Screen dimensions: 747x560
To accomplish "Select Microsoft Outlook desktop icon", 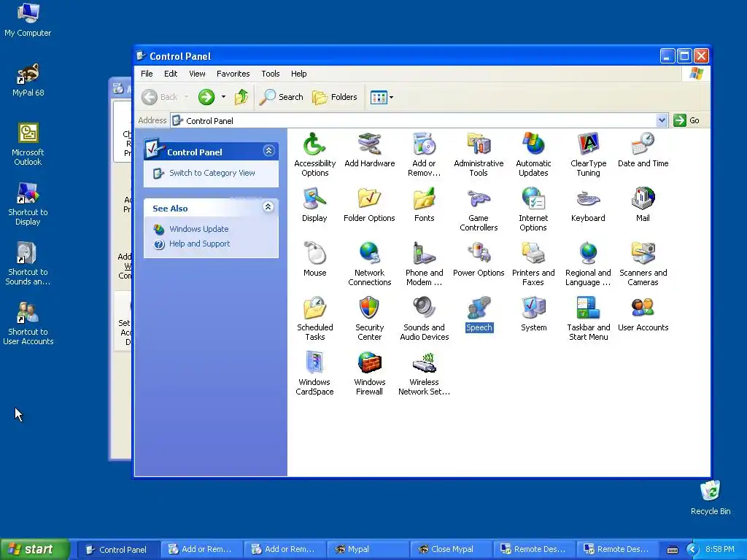I will click(28, 144).
